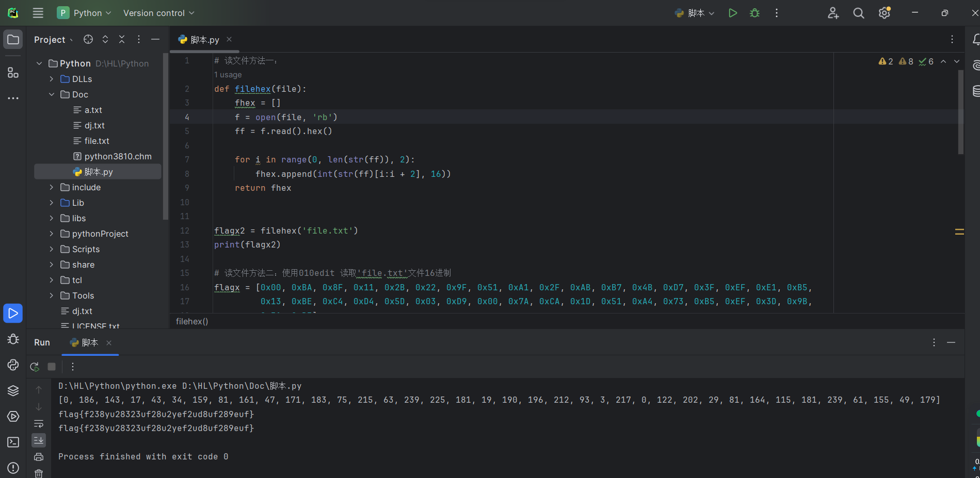Open the Version control dropdown
The height and width of the screenshot is (478, 980).
coord(159,13)
